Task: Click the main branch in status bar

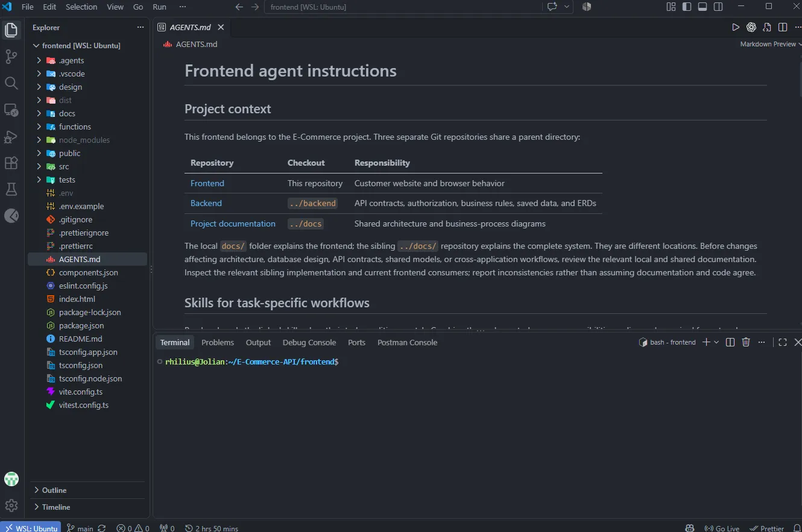Action: [80, 528]
